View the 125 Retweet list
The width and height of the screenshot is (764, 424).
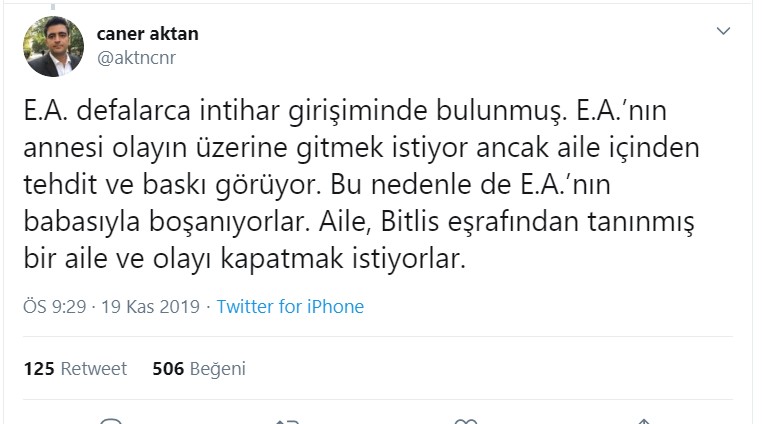(x=75, y=369)
